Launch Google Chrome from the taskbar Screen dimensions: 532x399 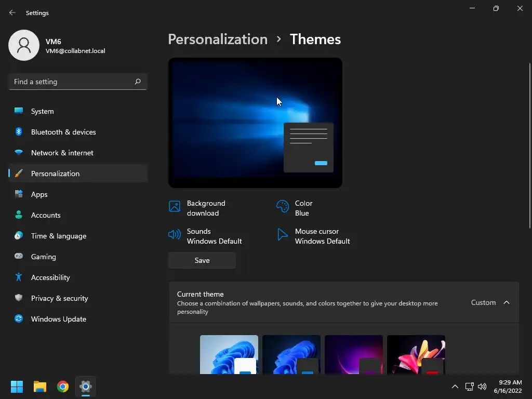[x=63, y=387]
